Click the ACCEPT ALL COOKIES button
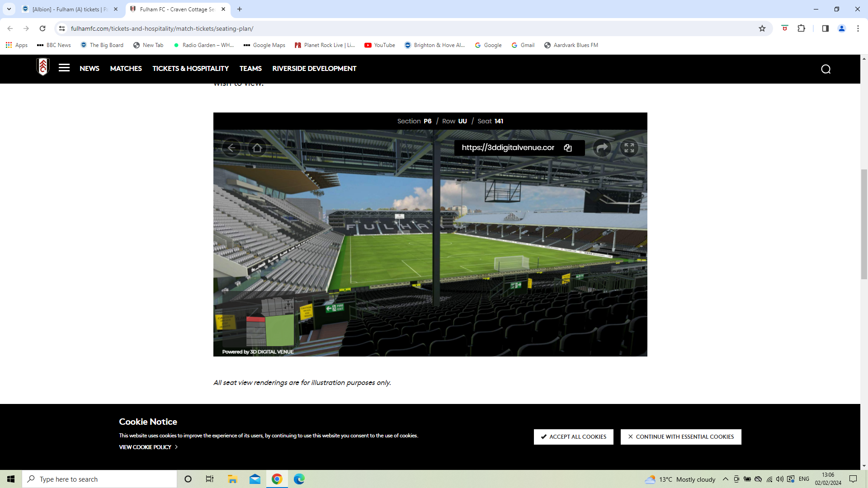The image size is (868, 488). (x=573, y=437)
